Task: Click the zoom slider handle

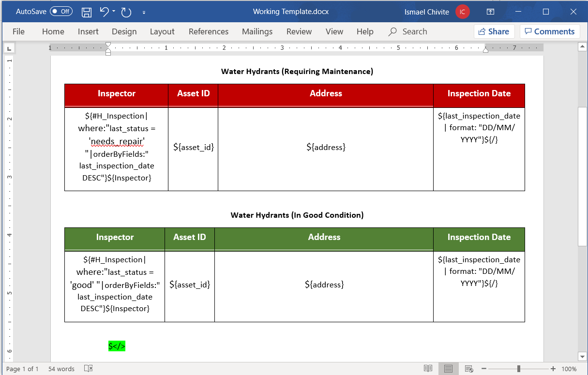Action: click(518, 369)
